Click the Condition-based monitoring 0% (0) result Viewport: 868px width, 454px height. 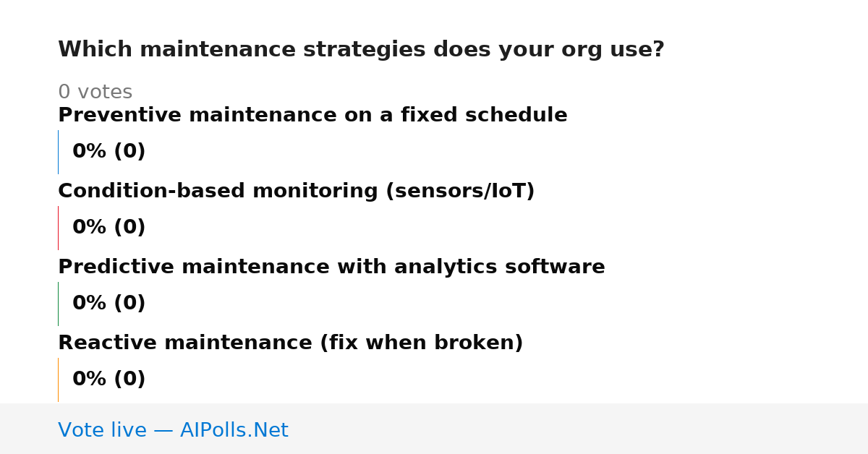[109, 228]
